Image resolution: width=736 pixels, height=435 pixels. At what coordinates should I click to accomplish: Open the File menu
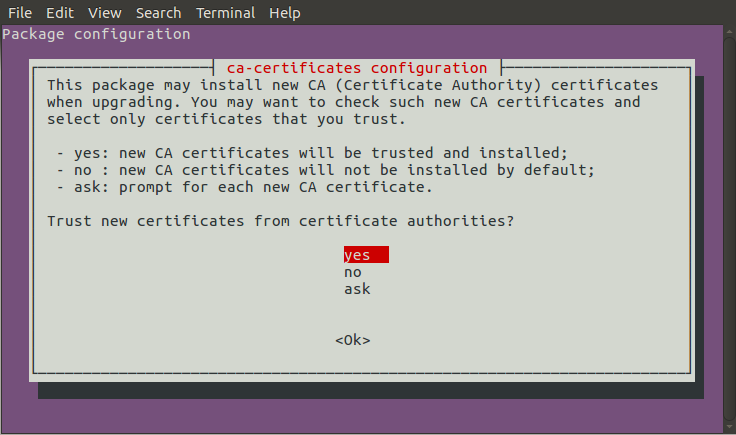coord(20,13)
